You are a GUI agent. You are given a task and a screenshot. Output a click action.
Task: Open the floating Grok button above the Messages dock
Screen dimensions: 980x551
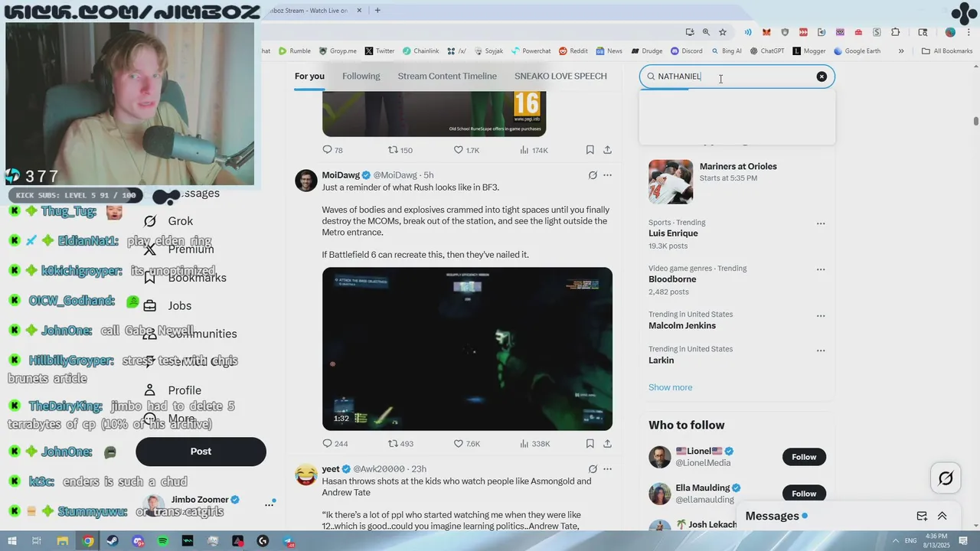click(x=946, y=478)
